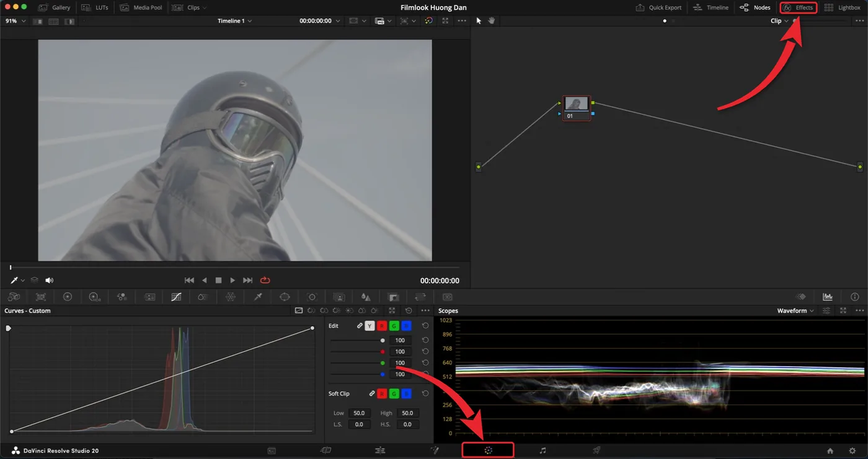Open the viewer timecode dropdown

320,21
